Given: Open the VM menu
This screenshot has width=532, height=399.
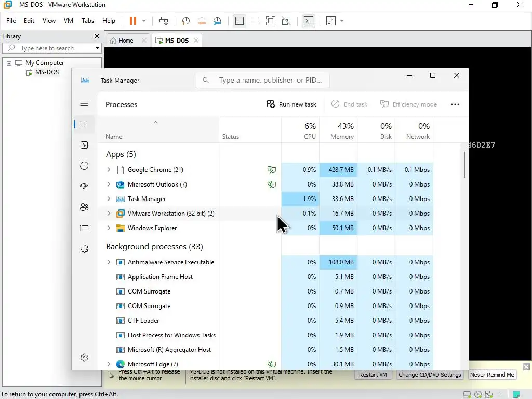Looking at the screenshot, I should click(69, 21).
